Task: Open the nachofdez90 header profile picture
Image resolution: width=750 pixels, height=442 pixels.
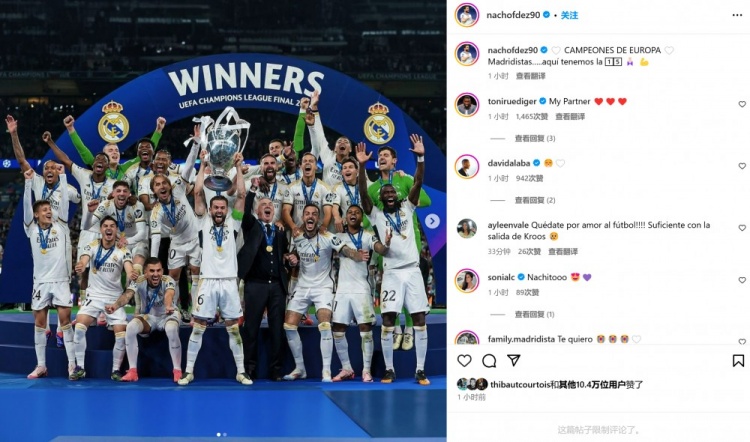Action: 466,15
